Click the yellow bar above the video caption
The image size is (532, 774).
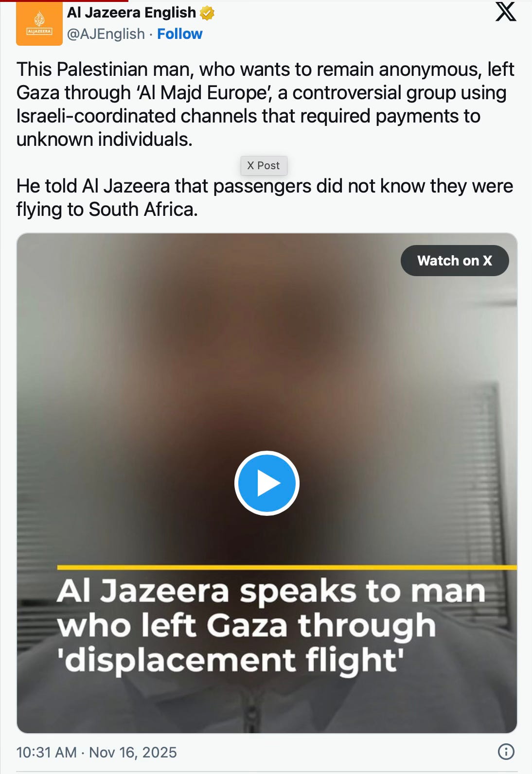pos(287,567)
